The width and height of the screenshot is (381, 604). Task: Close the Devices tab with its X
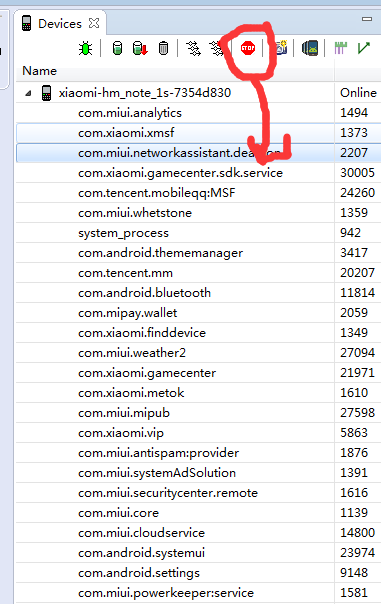94,23
